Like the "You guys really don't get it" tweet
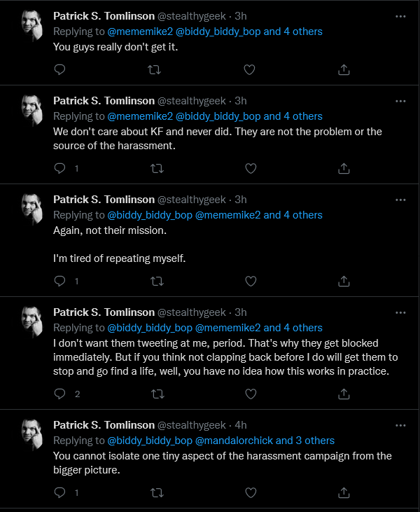 249,69
